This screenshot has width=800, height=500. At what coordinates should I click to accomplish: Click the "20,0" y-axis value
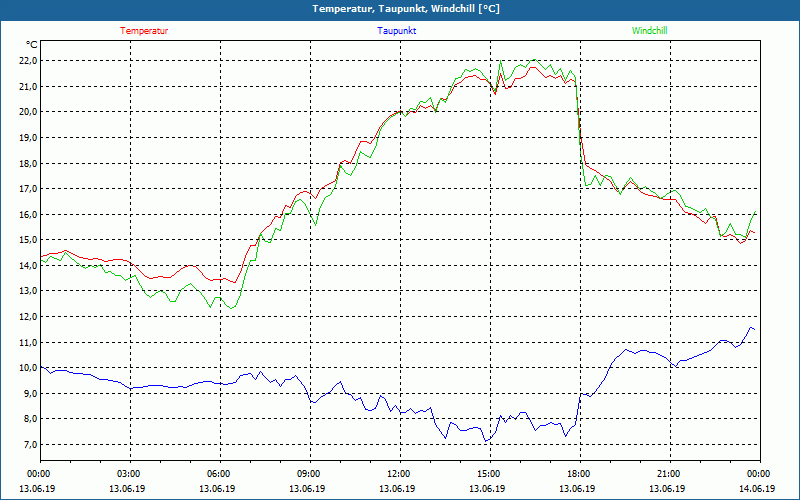[29, 112]
